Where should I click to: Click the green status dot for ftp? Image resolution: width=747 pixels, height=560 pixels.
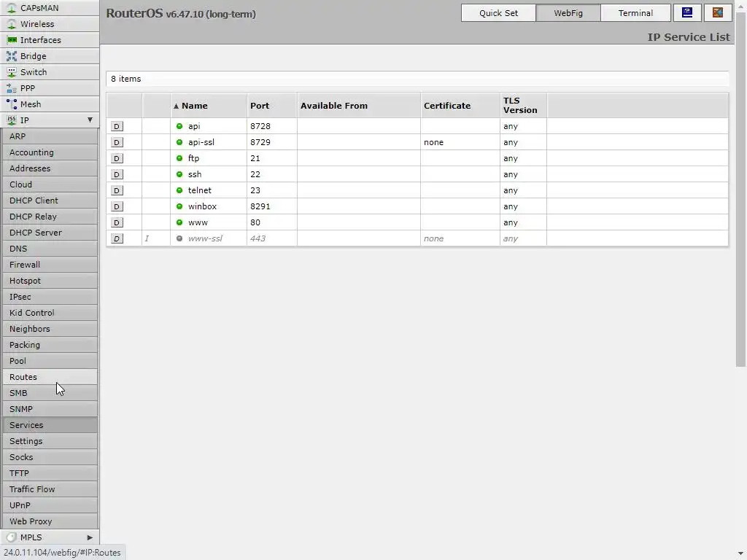(x=179, y=158)
